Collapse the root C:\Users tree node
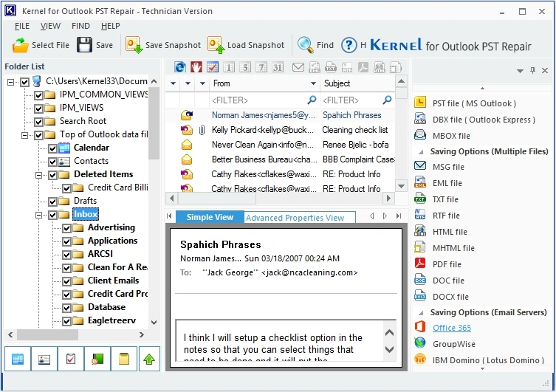556x392 pixels. pyautogui.click(x=11, y=82)
